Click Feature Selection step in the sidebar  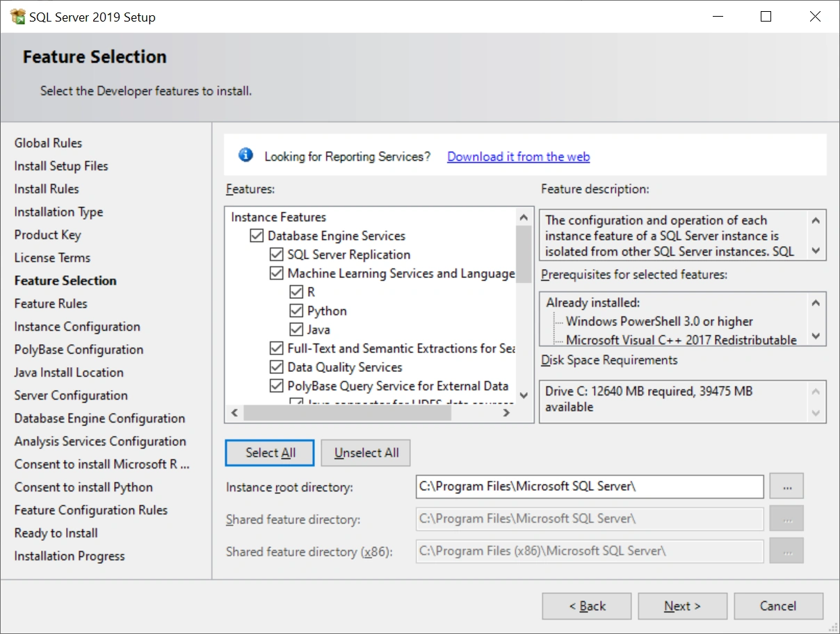[65, 281]
